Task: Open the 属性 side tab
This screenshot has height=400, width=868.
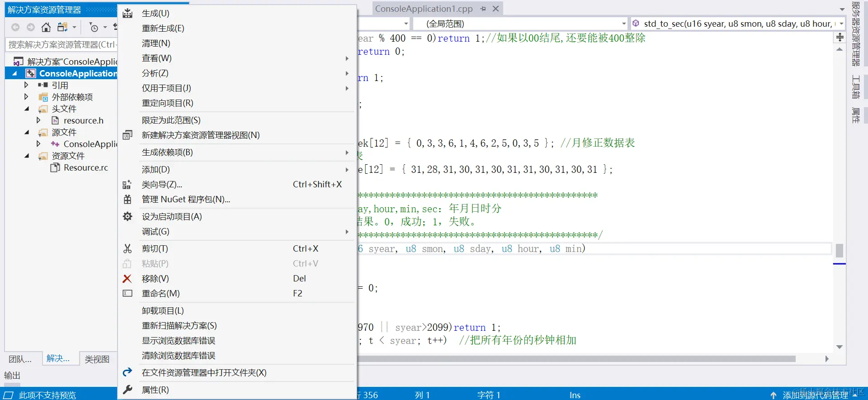Action: [855, 115]
